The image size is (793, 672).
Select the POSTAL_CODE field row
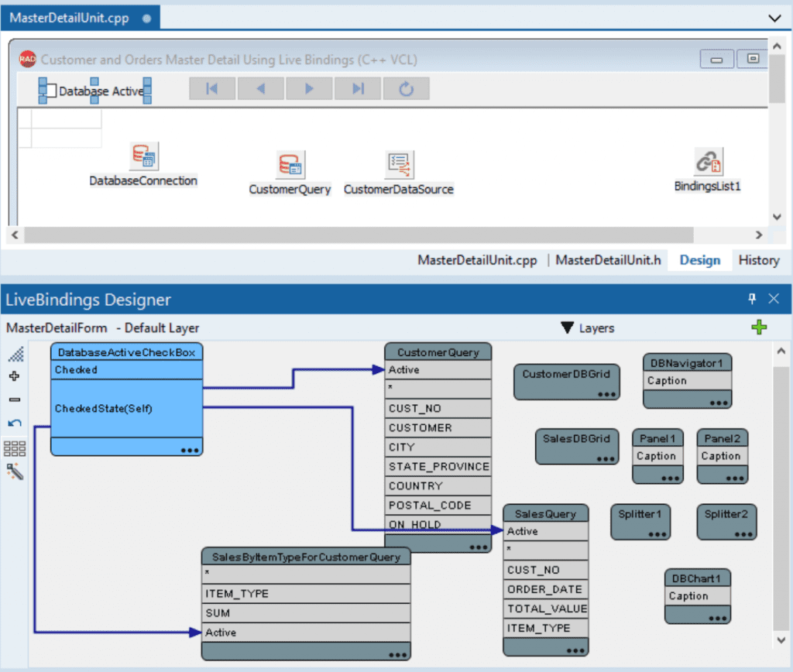point(438,506)
